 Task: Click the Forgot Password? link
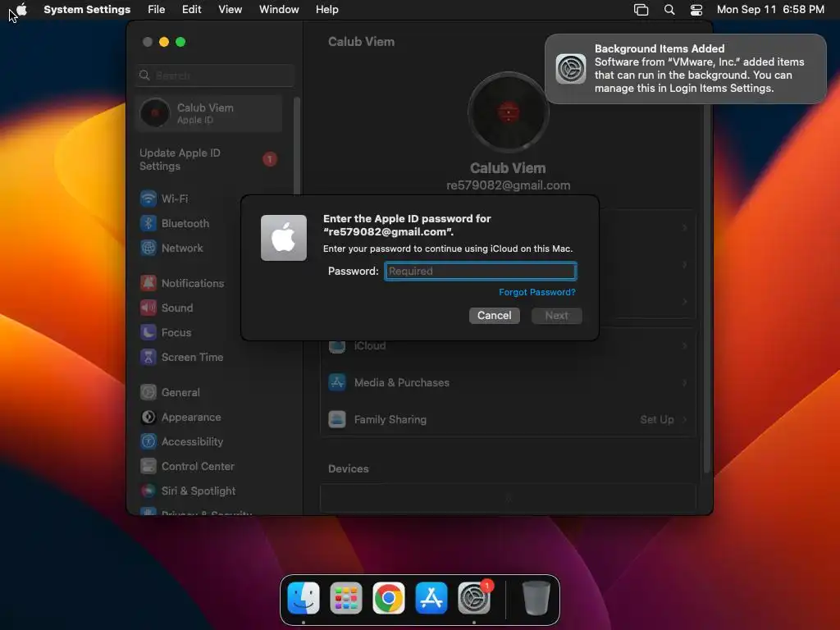[x=536, y=292]
